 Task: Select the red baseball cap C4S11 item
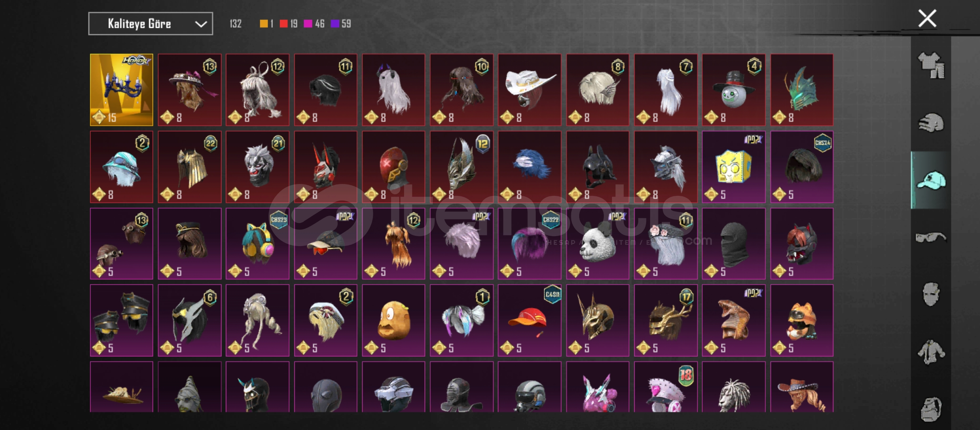[x=529, y=321]
